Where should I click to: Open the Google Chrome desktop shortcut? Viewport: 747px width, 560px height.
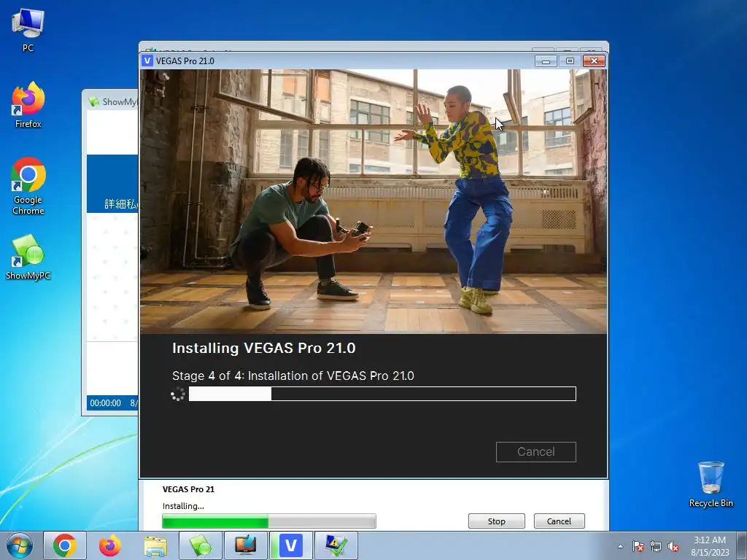click(x=28, y=186)
